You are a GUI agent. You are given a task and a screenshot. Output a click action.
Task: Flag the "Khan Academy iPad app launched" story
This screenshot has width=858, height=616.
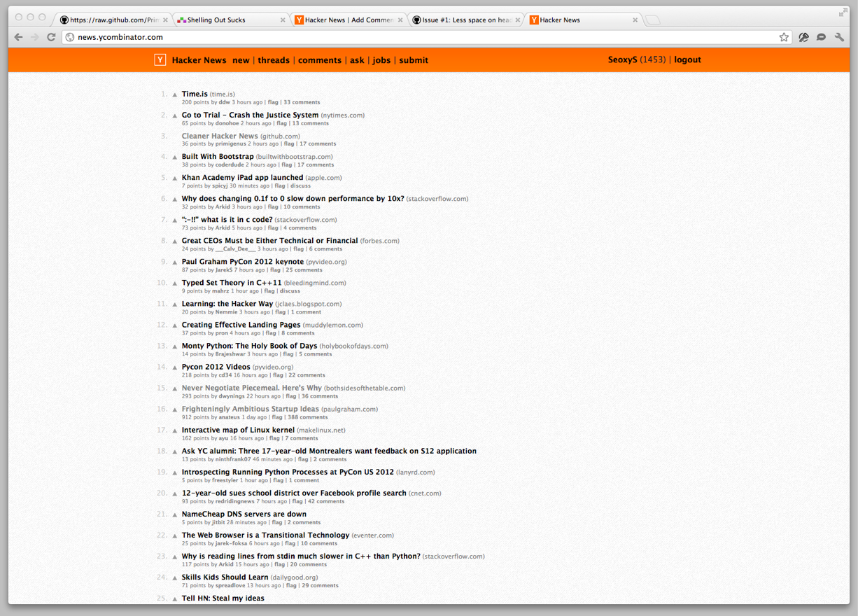coord(280,186)
